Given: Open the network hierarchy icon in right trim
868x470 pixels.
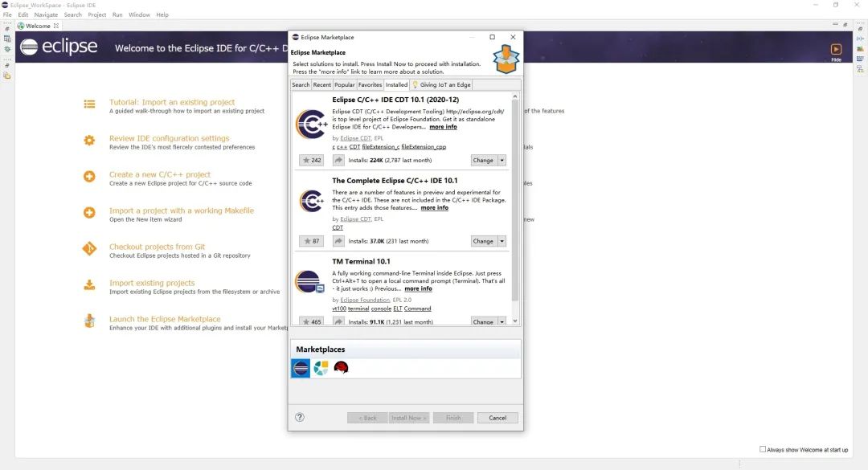Looking at the screenshot, I should (x=860, y=69).
